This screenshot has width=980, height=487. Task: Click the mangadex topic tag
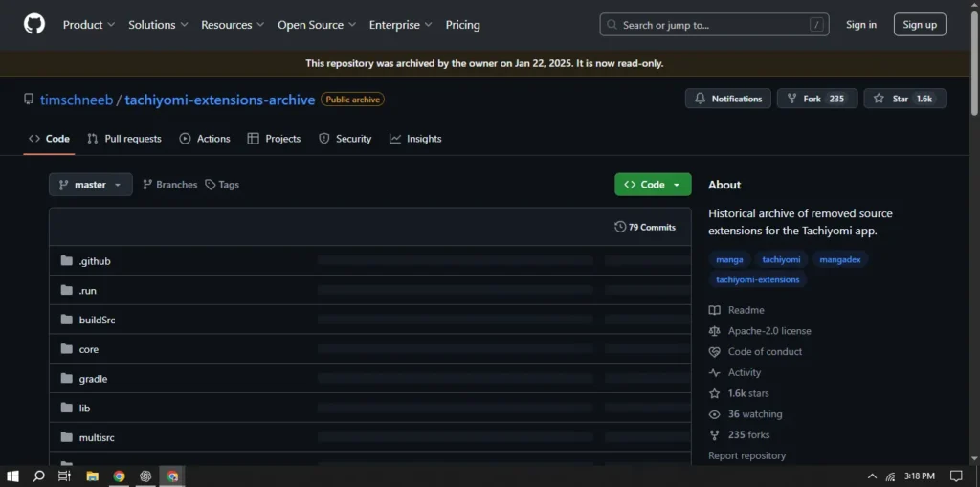(840, 259)
